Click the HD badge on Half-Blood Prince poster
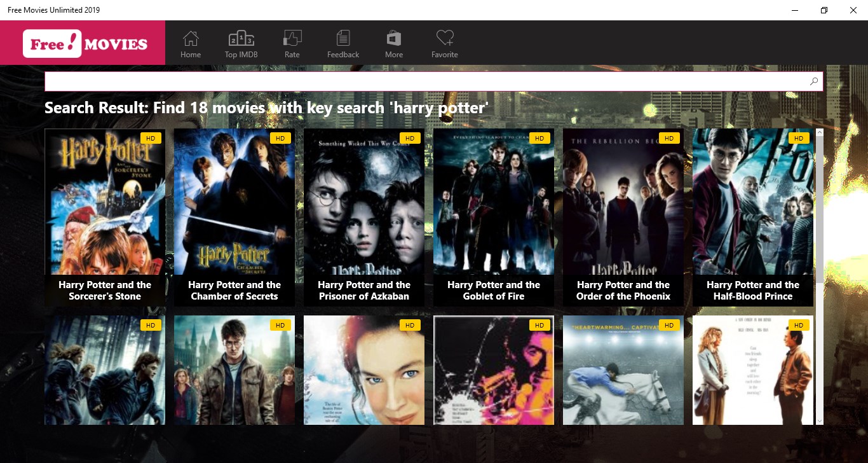This screenshot has width=868, height=463. (799, 138)
